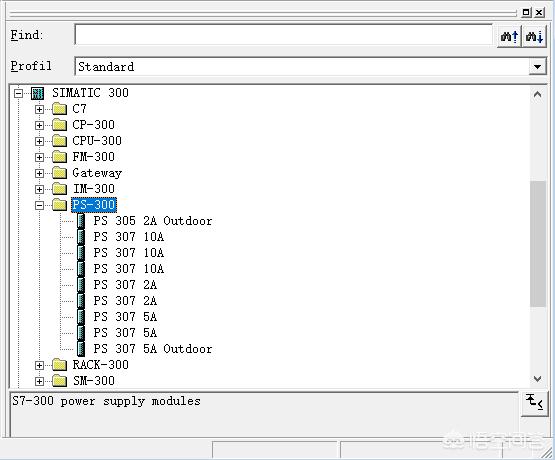
Task: Expand the CP-300 folder
Action: (39, 125)
